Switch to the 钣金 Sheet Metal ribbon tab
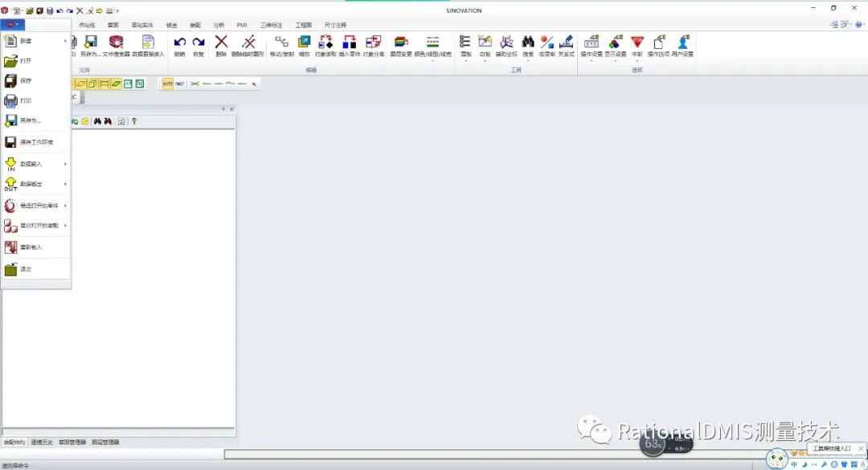Image resolution: width=868 pixels, height=470 pixels. 172,25
